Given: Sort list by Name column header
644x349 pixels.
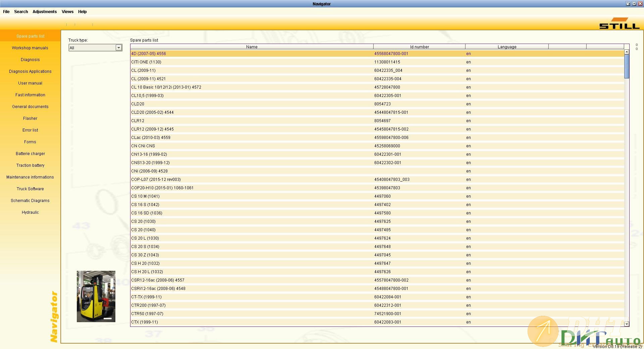Looking at the screenshot, I should 252,47.
